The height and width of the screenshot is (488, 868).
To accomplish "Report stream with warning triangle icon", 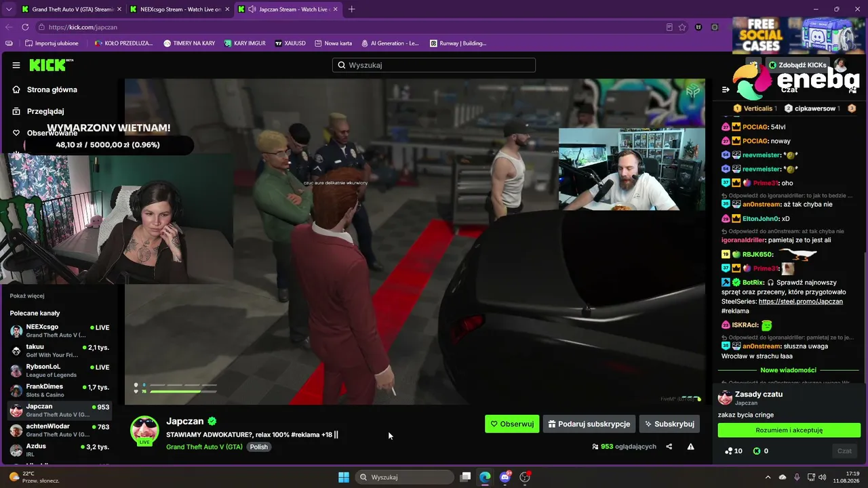I will pyautogui.click(x=690, y=447).
